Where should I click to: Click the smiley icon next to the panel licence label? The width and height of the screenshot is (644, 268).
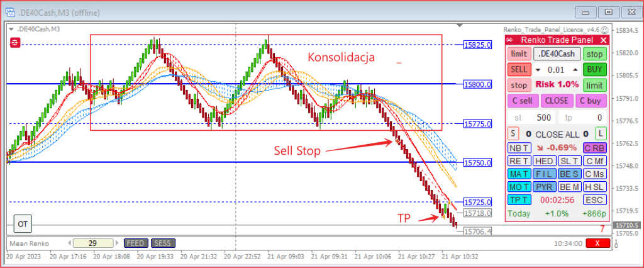pyautogui.click(x=604, y=30)
